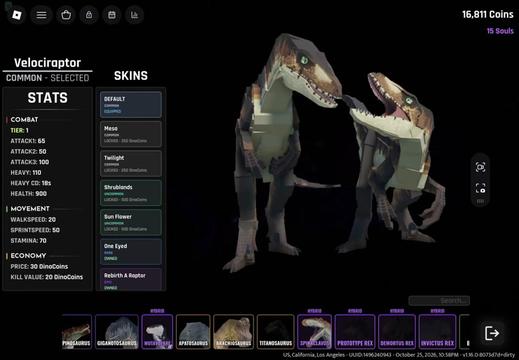Choose the Invictus Rex hybrid thumbnail
Viewport: 519px width, 360px height.
point(437,332)
